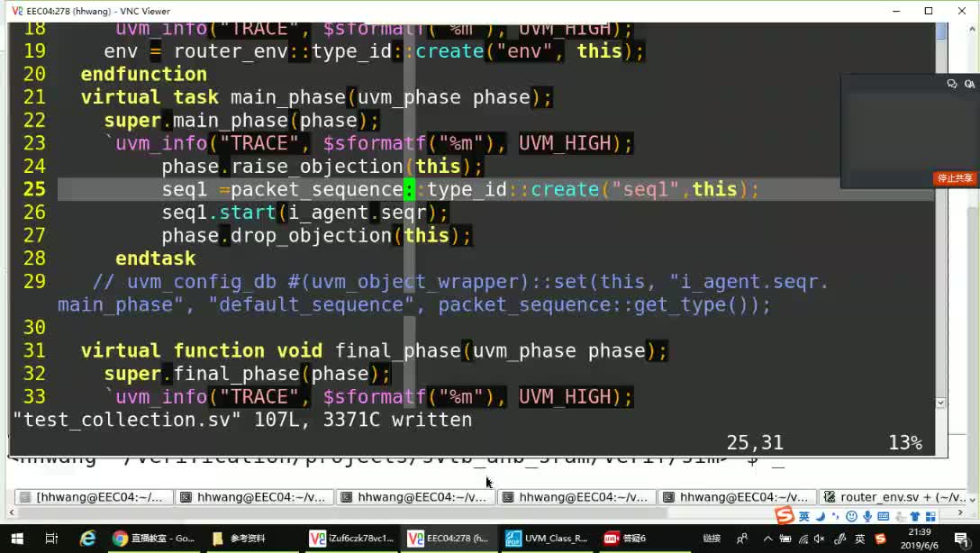Open UVM_Class_R PDF from the taskbar
The width and height of the screenshot is (980, 553).
(546, 538)
